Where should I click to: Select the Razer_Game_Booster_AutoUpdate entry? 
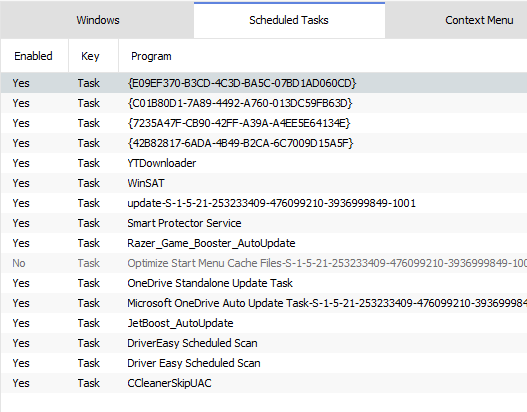[264, 243]
